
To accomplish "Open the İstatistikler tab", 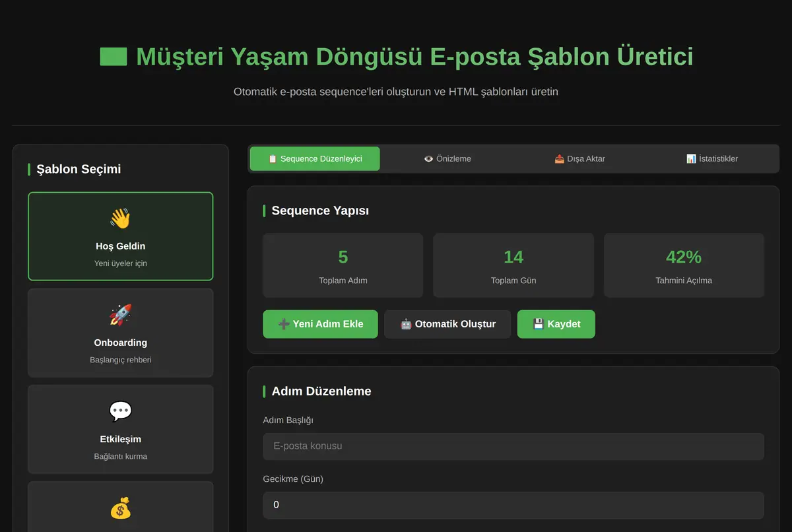I will tap(712, 158).
